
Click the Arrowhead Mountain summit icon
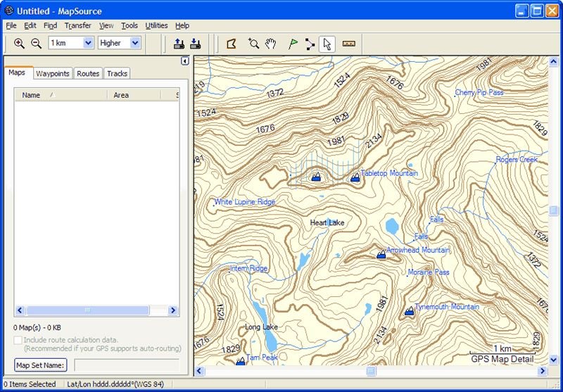(x=381, y=254)
